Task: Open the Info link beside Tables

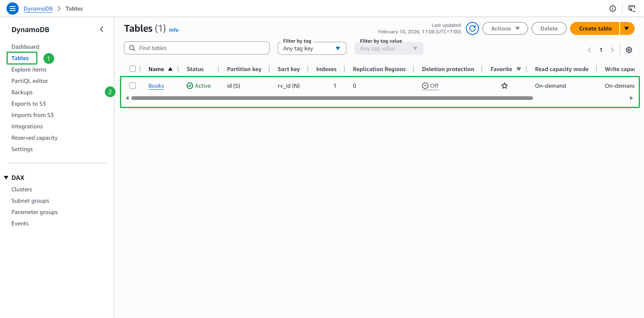Action: click(x=174, y=30)
